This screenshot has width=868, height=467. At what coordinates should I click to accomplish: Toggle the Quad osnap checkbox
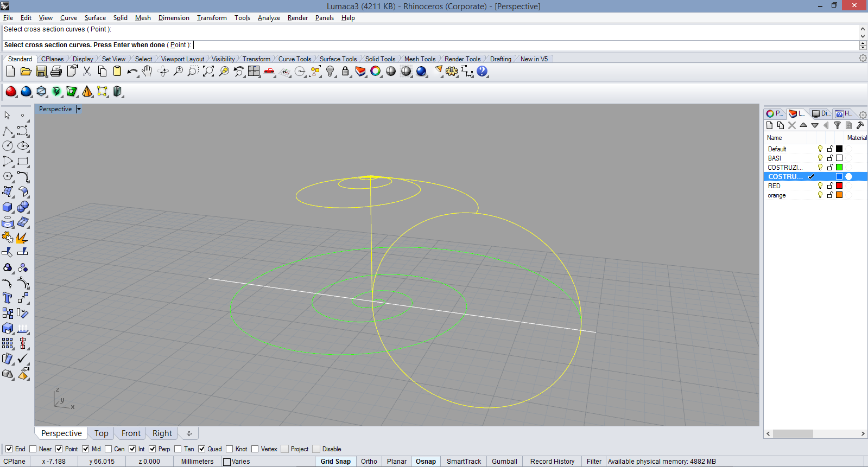point(202,449)
